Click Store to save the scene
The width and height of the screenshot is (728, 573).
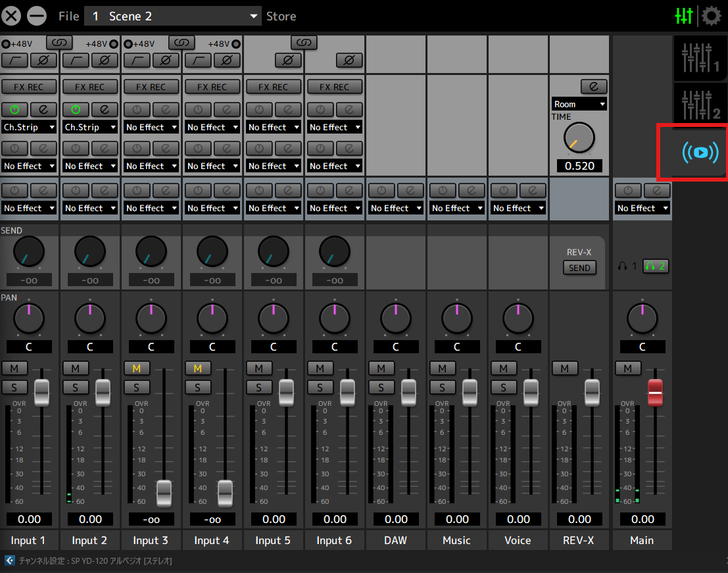(x=281, y=16)
